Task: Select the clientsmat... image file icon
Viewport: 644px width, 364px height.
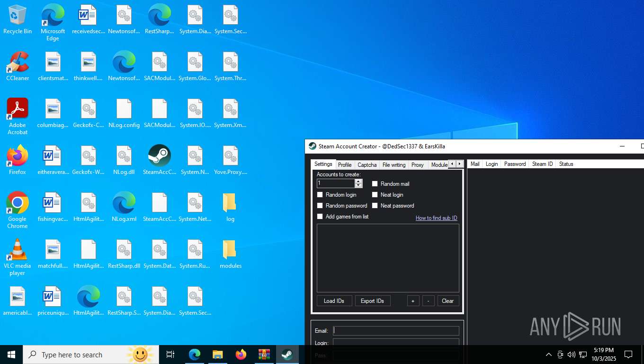Action: click(x=53, y=66)
